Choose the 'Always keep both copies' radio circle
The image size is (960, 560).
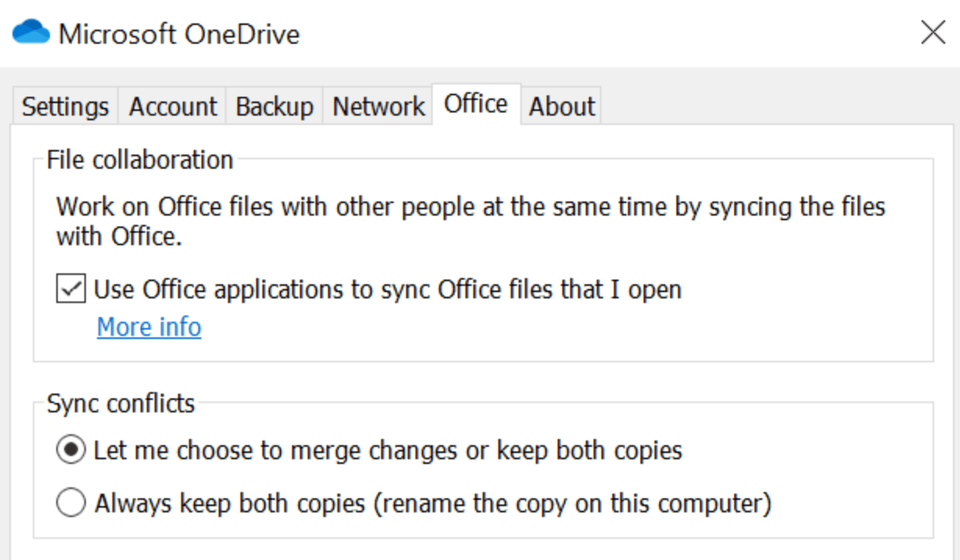click(71, 504)
